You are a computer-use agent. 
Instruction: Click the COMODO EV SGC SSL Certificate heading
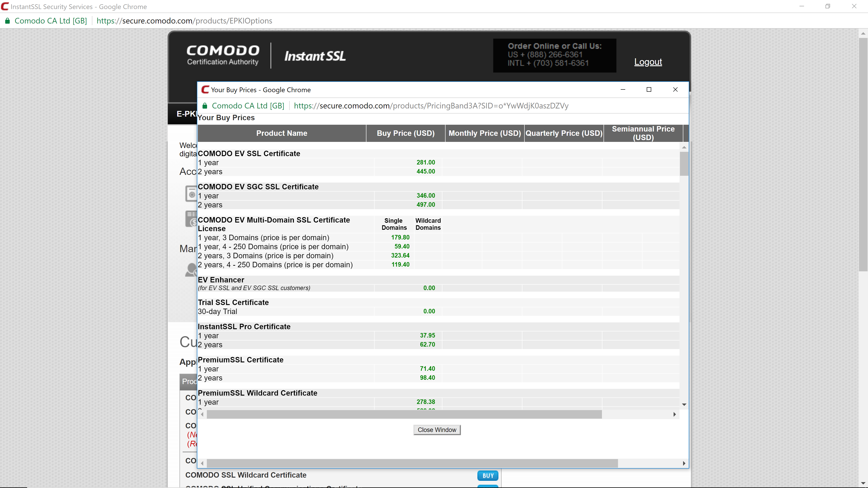258,187
